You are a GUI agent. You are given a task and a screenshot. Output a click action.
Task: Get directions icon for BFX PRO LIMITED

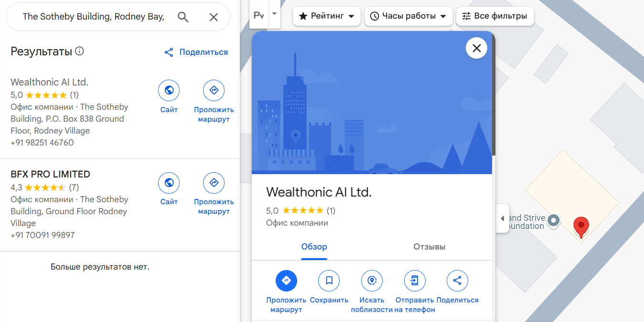point(214,183)
